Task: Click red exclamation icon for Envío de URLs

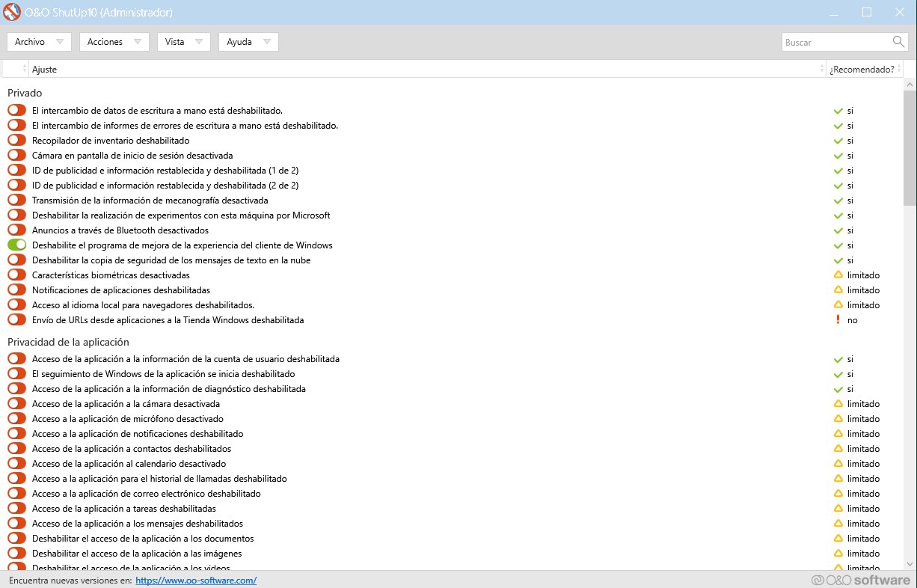Action: [838, 319]
